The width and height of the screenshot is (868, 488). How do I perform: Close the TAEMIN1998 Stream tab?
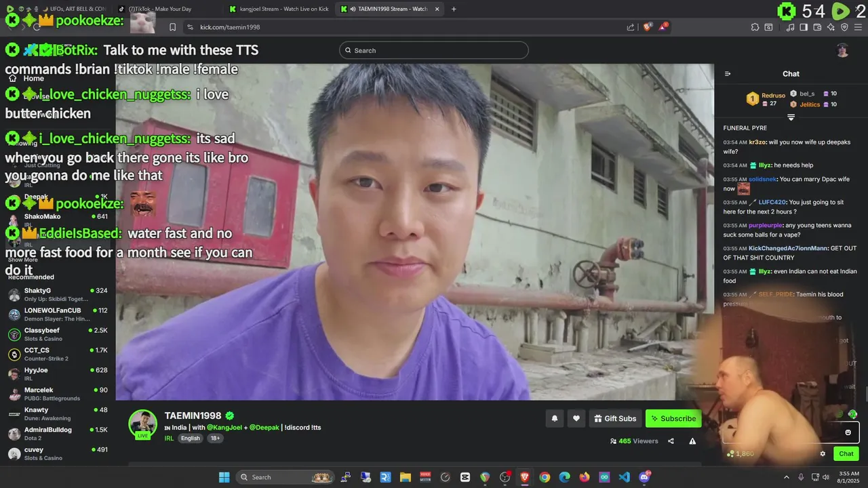pos(437,9)
